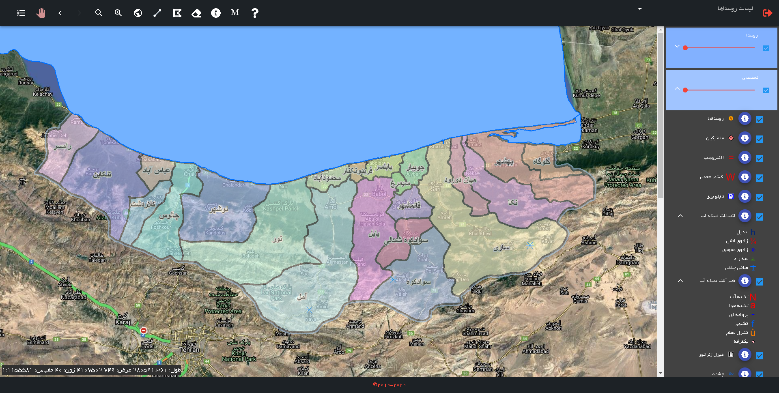
Task: Click the آمل county label
Action: tap(301, 297)
